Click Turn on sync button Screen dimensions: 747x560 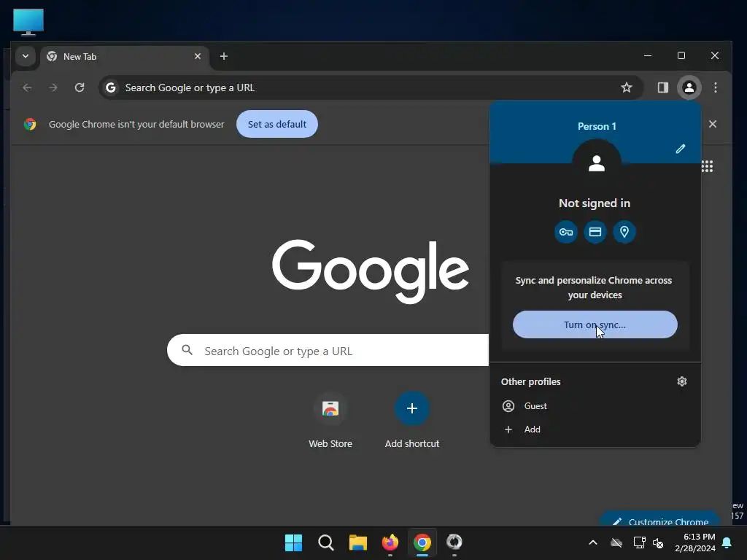[595, 324]
